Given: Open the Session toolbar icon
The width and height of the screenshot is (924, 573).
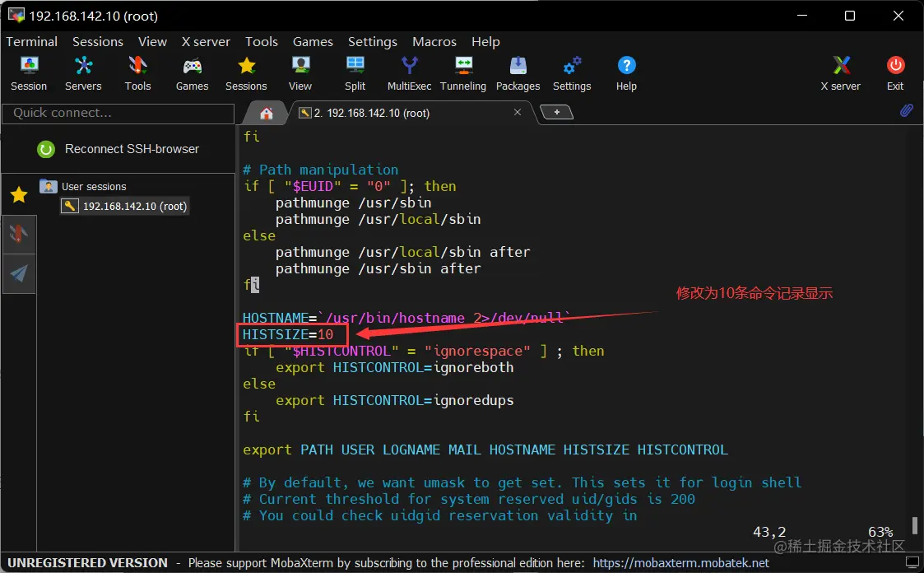Looking at the screenshot, I should click(x=28, y=74).
